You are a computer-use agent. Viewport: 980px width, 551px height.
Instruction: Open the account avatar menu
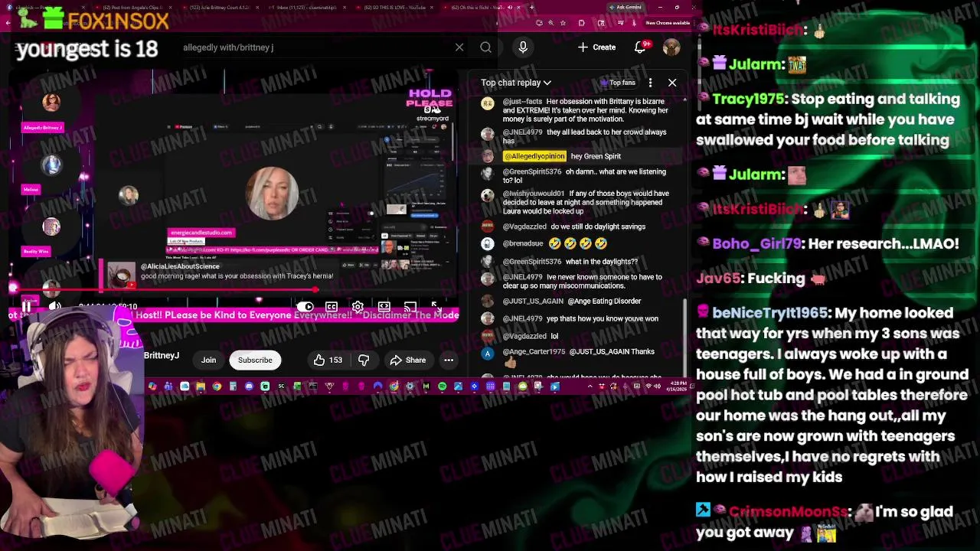[x=671, y=47]
